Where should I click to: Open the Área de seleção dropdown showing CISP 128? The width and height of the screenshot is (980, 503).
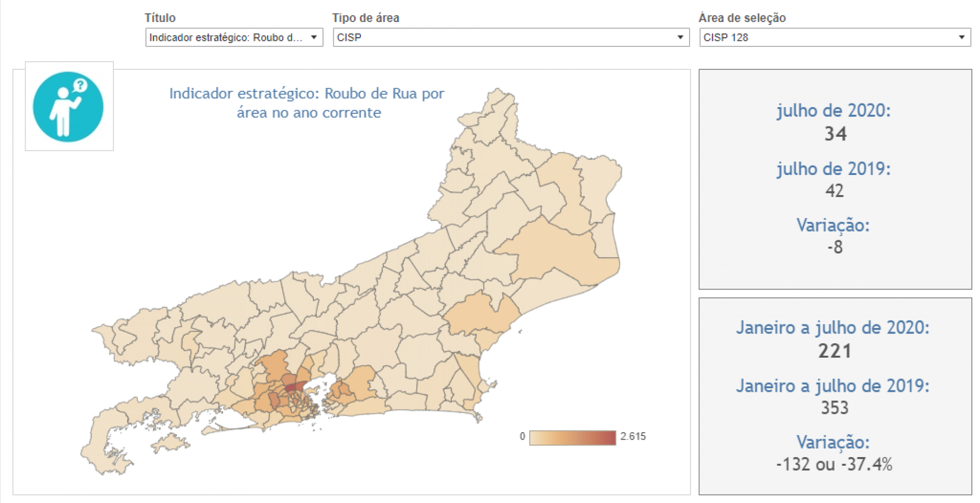(835, 37)
